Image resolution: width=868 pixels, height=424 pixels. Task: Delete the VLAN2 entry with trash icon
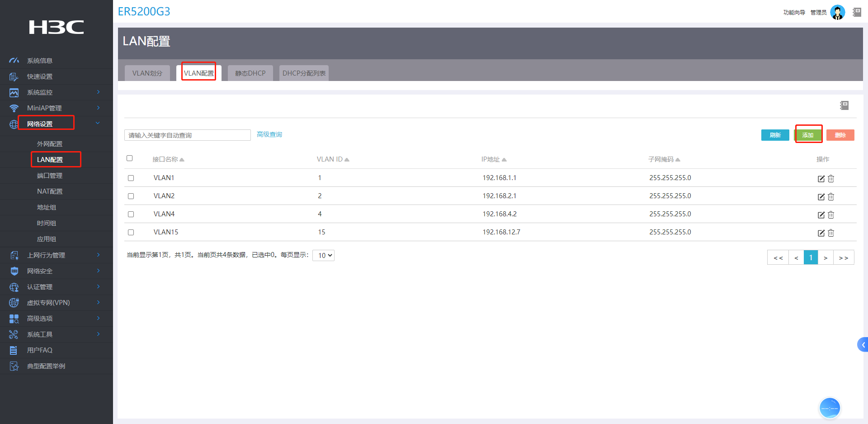click(831, 196)
